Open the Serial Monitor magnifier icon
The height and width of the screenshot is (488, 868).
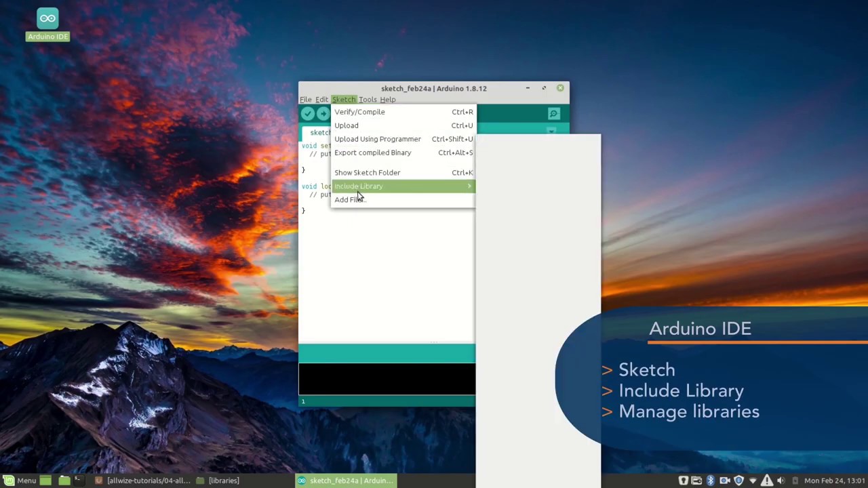[x=553, y=114]
